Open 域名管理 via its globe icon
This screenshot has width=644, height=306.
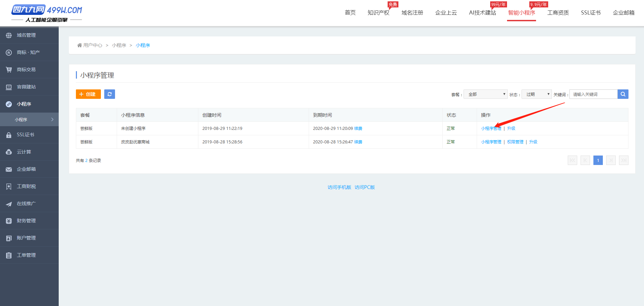[x=9, y=35]
